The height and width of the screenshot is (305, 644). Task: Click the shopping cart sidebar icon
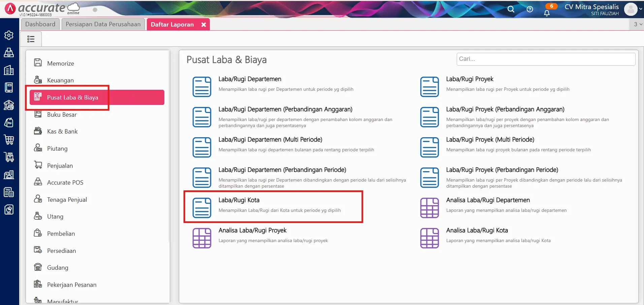click(x=9, y=140)
